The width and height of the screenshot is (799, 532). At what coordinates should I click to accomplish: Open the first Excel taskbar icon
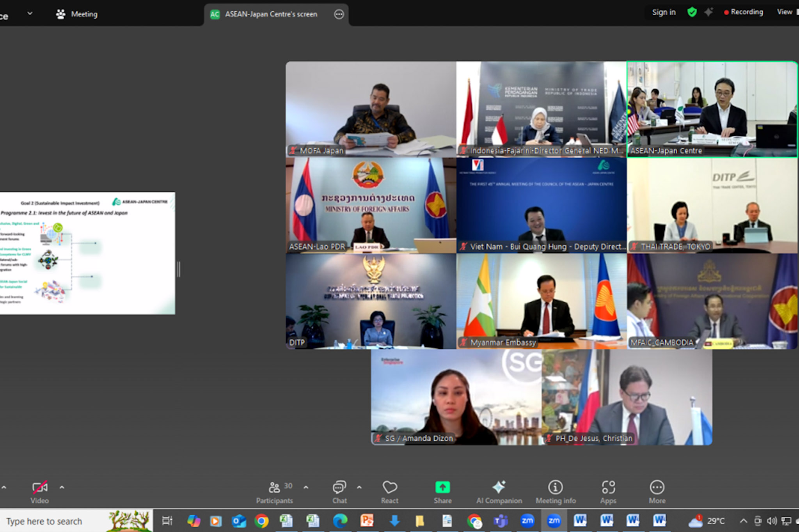(x=286, y=521)
